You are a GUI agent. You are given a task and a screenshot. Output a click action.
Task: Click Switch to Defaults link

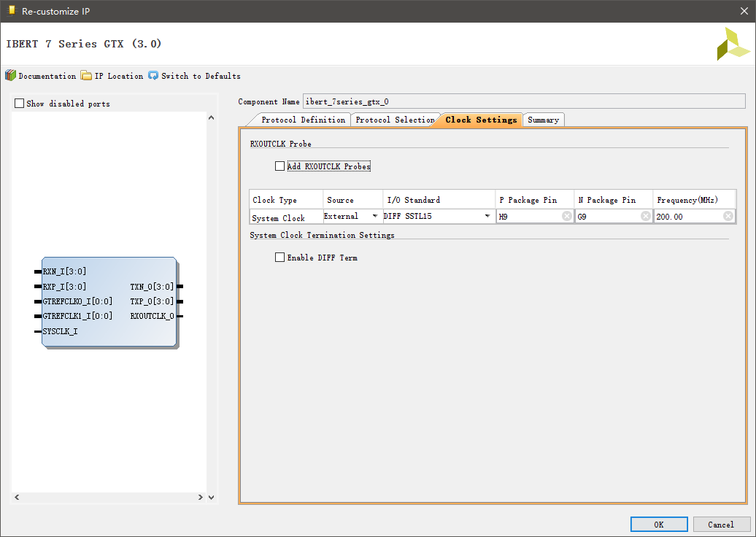201,76
